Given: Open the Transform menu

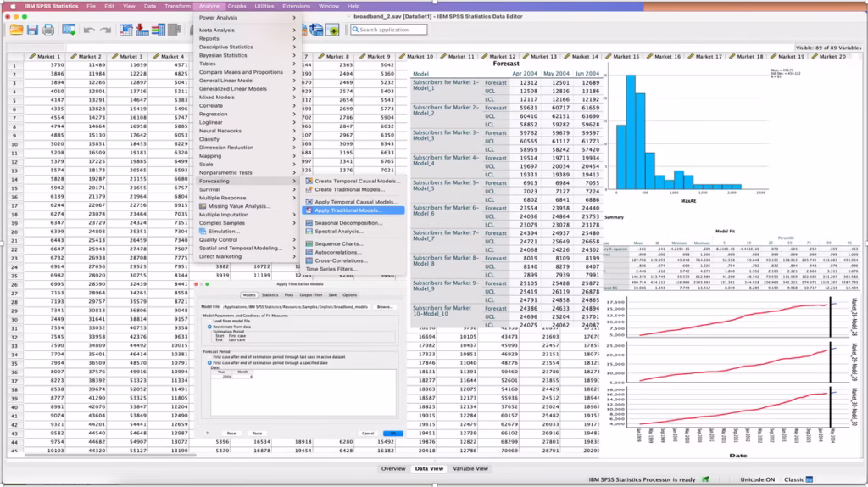Looking at the screenshot, I should (177, 6).
